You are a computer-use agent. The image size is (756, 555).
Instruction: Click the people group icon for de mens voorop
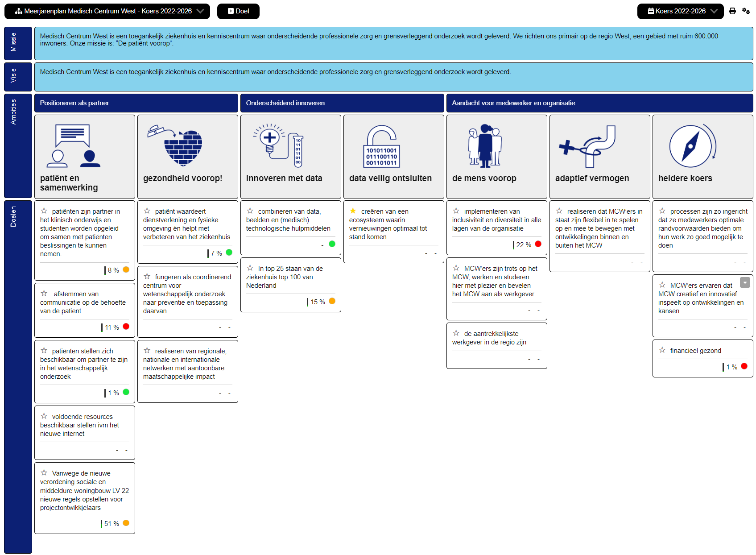tap(485, 145)
